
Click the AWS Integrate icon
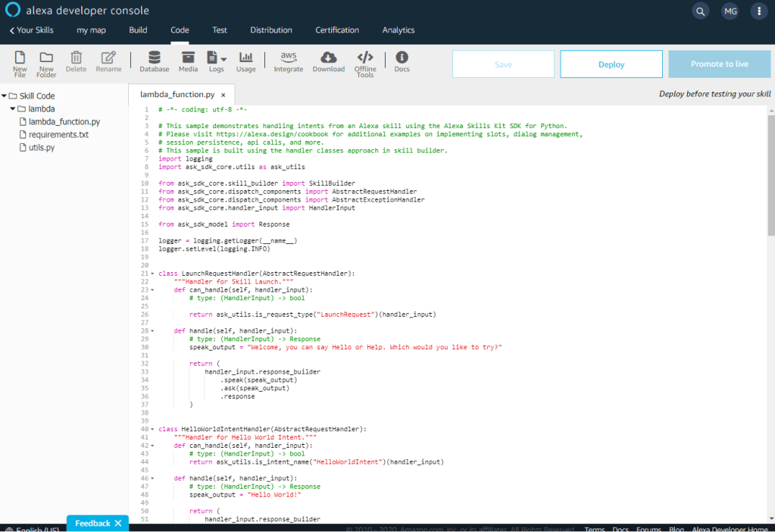click(x=288, y=58)
